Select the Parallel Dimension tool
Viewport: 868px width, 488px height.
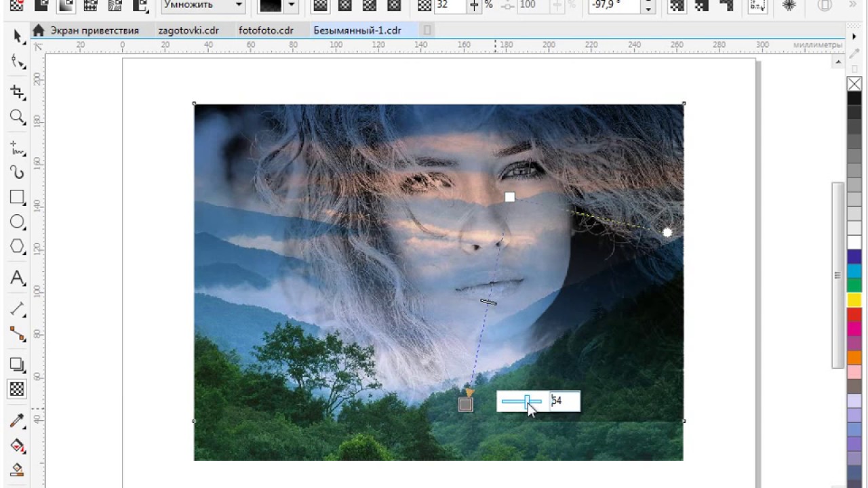click(17, 309)
